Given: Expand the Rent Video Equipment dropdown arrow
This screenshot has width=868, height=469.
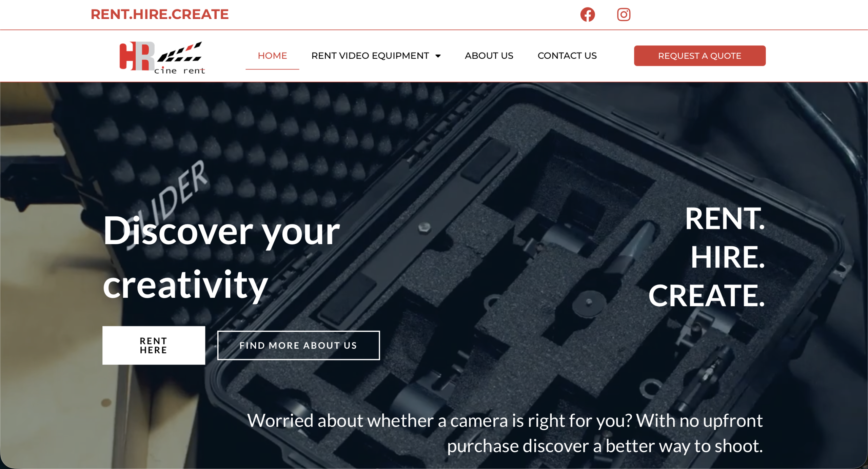Looking at the screenshot, I should coord(438,56).
